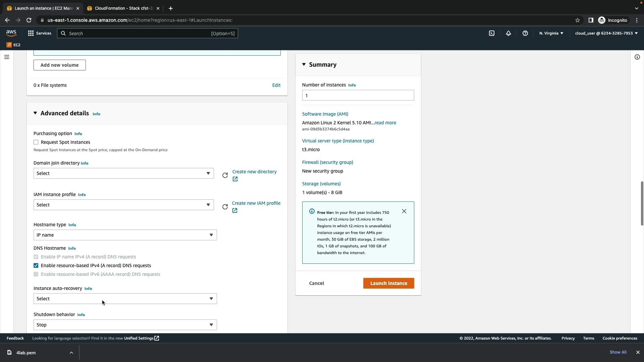Image resolution: width=644 pixels, height=362 pixels.
Task: Refresh the IAM instance profile list
Action: [225, 207]
